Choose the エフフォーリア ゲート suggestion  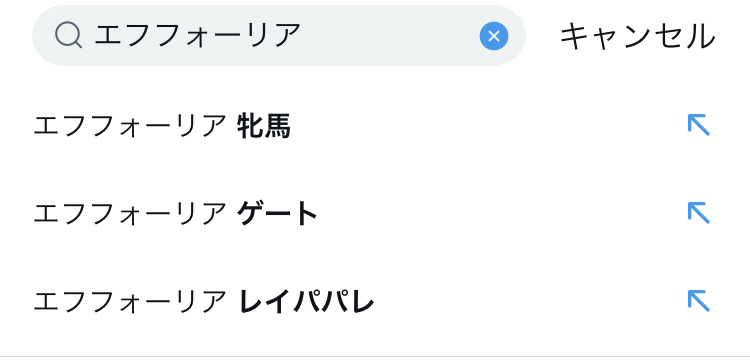pos(375,214)
